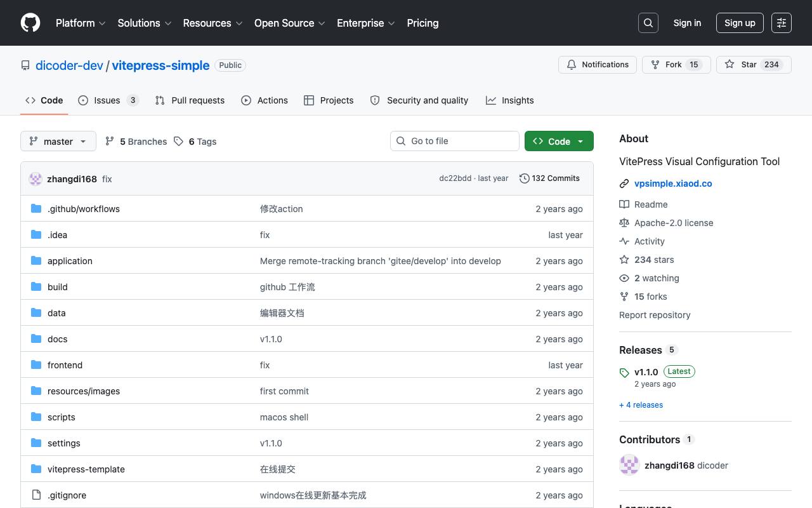Open the search magnifier button
The width and height of the screenshot is (812, 508).
(x=648, y=23)
